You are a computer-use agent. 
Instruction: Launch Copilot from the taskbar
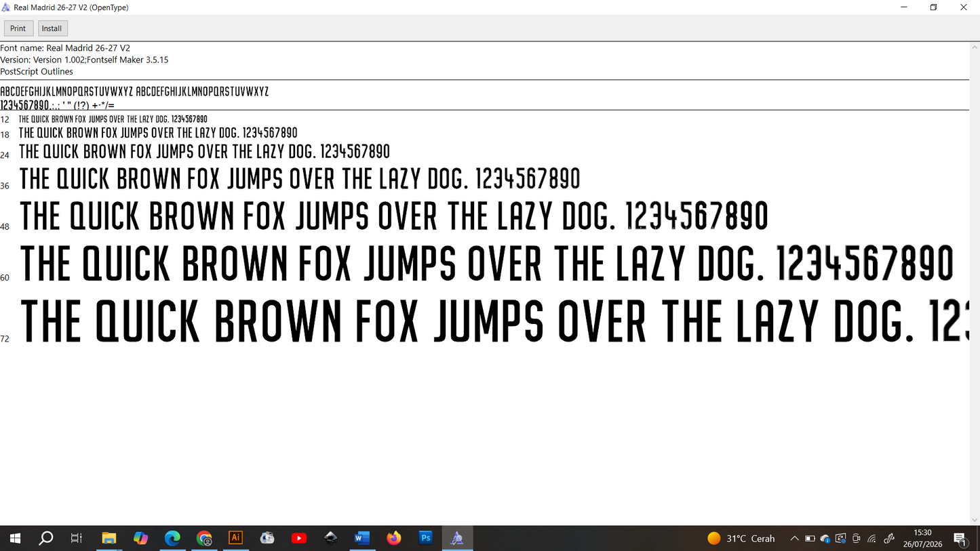[x=140, y=538]
